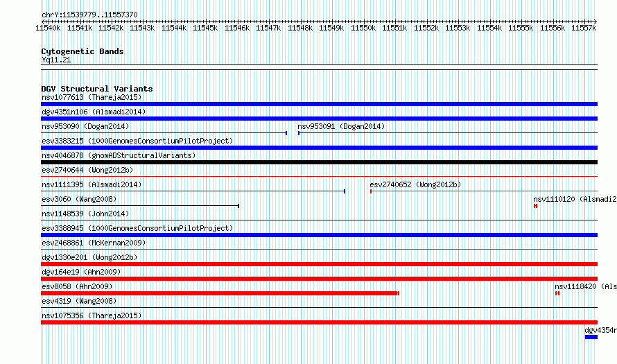Click the esv4319 (Wang2008) label
617x364 pixels.
click(79, 301)
